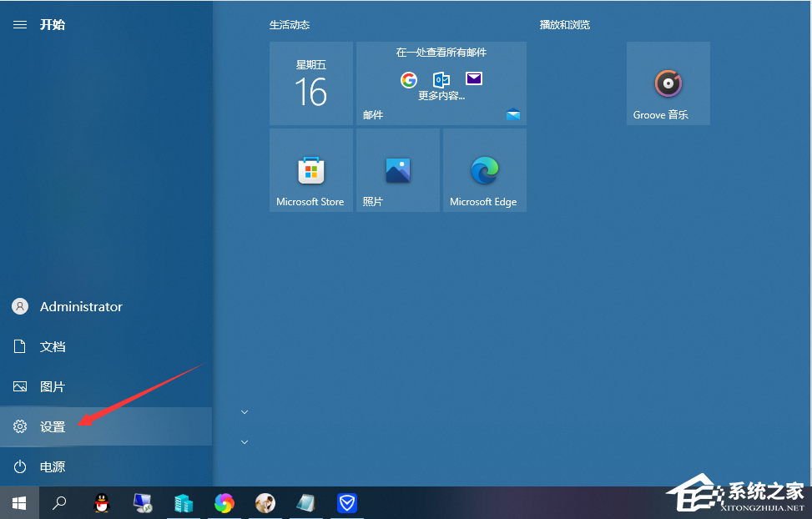Click the blue shield icon in taskbar
Screen dimensions: 812x519
pos(347,503)
